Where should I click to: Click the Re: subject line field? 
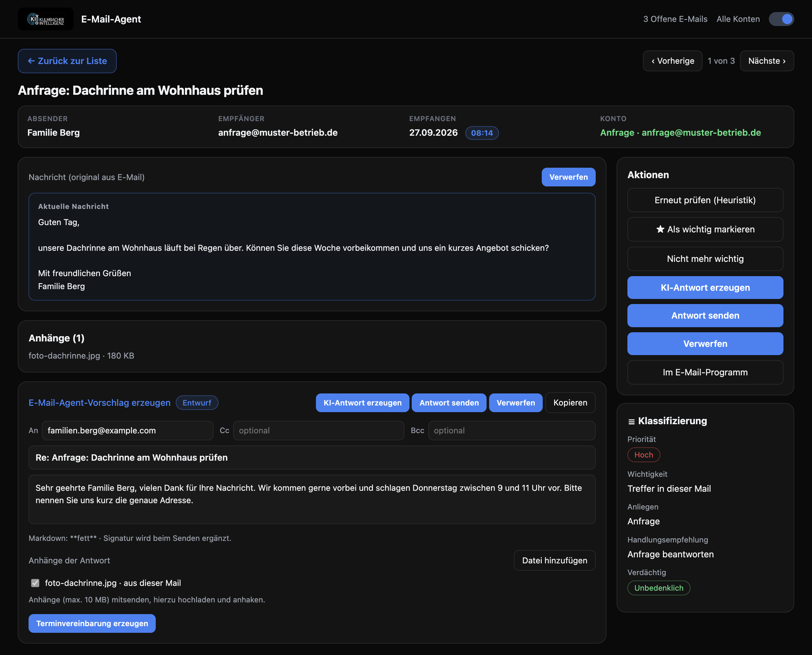click(312, 457)
